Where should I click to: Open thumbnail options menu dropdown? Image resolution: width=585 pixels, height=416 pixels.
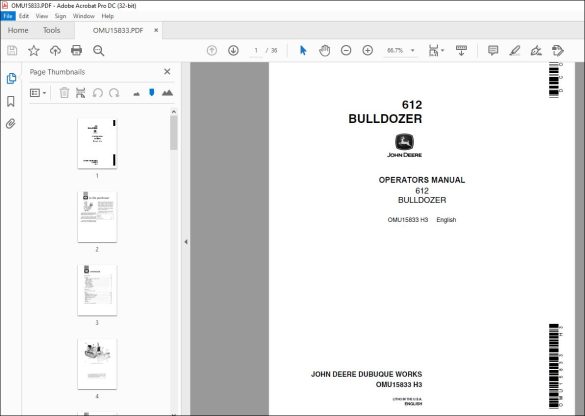coord(38,93)
